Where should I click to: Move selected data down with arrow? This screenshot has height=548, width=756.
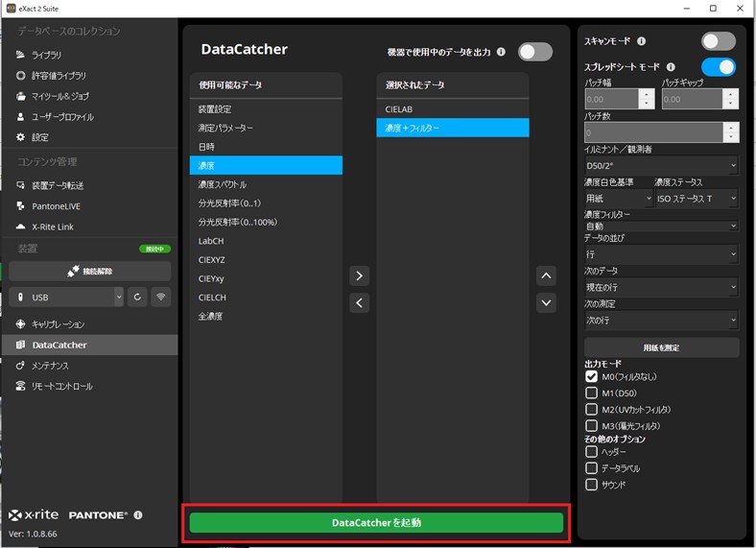coord(546,303)
